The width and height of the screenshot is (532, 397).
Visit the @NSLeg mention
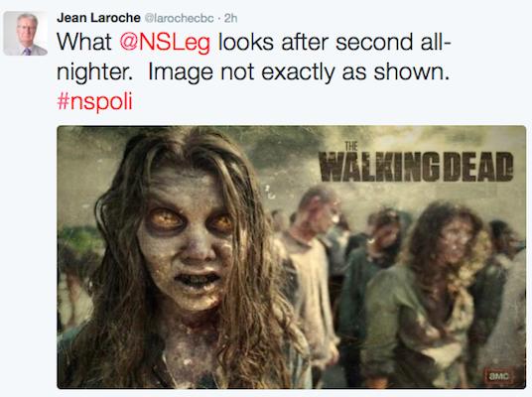pos(165,42)
